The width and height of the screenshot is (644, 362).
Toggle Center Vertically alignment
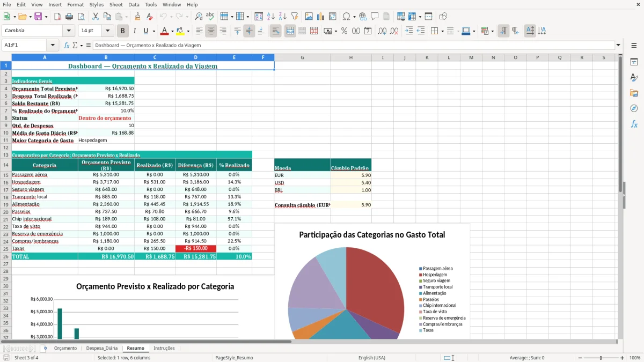(x=249, y=31)
